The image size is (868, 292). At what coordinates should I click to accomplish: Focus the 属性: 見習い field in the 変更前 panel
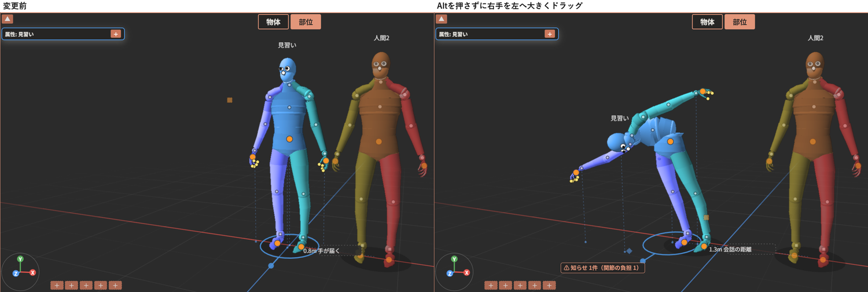[63, 34]
